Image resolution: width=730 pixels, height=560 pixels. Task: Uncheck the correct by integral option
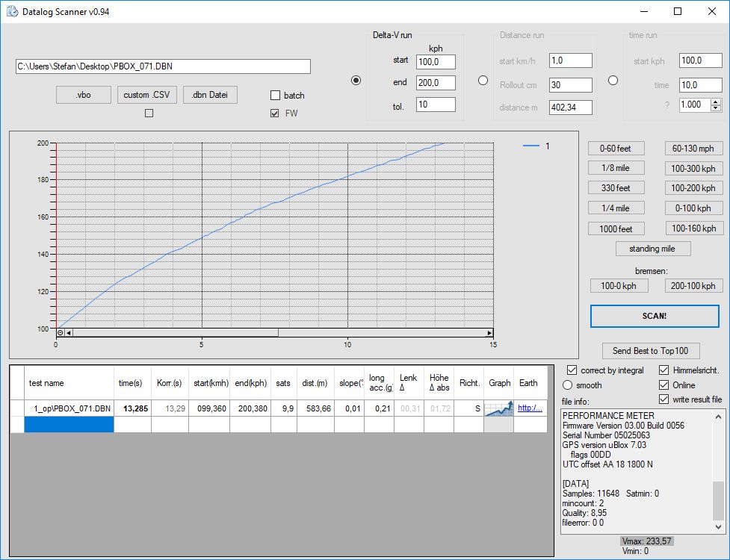pyautogui.click(x=572, y=370)
